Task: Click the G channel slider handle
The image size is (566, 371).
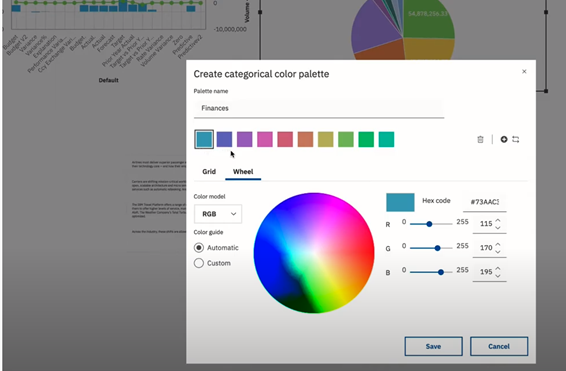Action: [437, 248]
